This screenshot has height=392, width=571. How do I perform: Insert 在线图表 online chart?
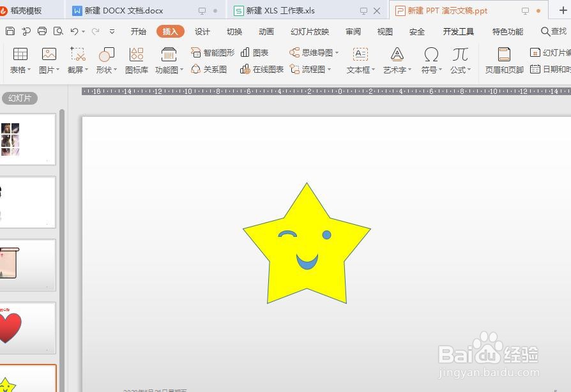261,69
